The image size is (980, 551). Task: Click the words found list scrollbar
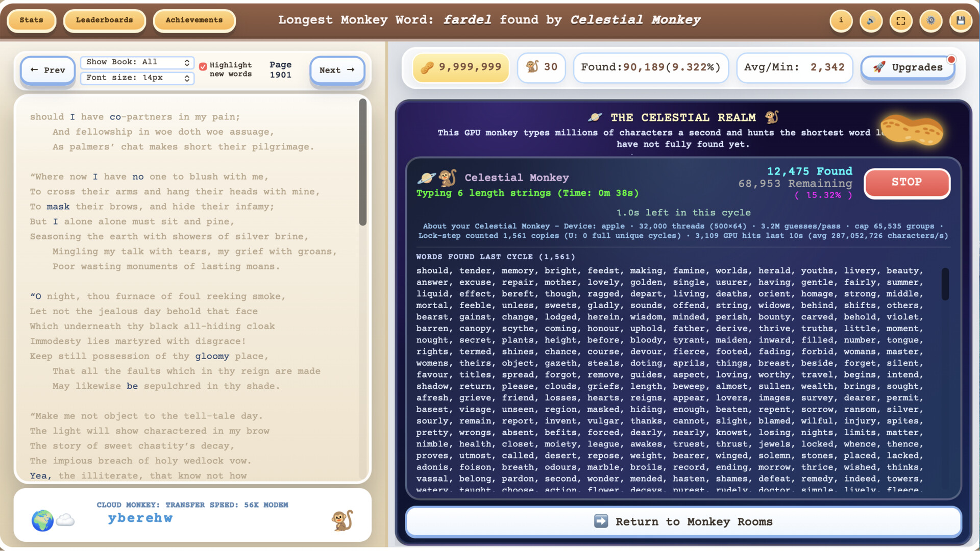pos(945,284)
